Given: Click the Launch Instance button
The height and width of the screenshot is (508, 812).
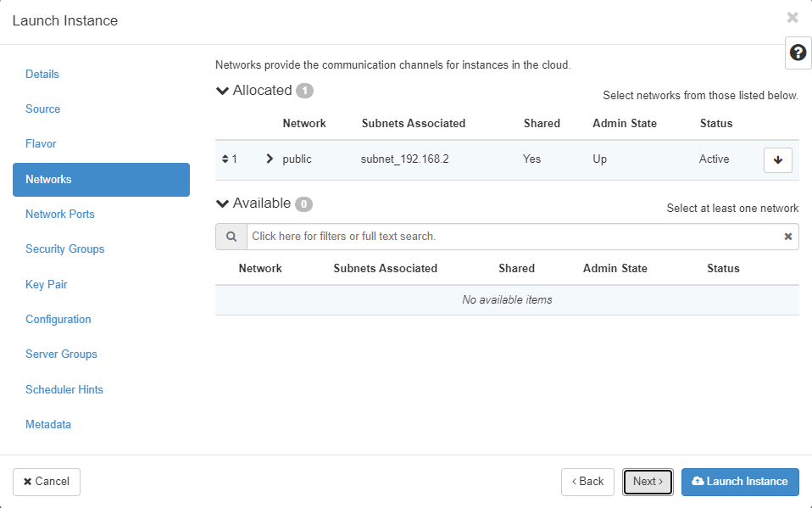Looking at the screenshot, I should click(739, 482).
